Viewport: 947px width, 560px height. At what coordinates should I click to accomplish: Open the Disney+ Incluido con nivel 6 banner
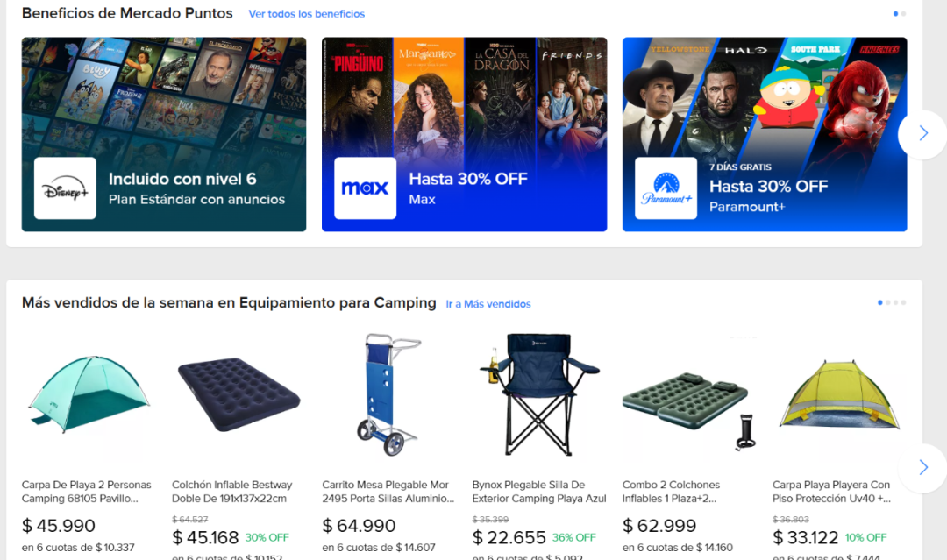point(164,135)
